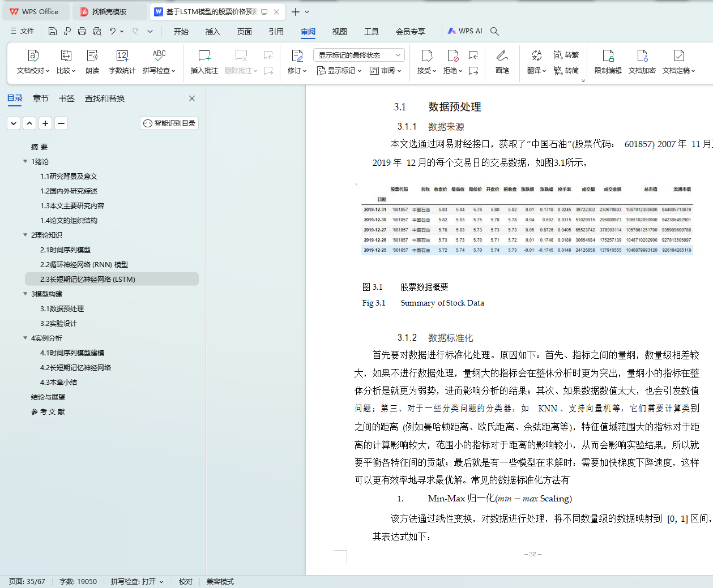The image size is (713, 588).
Task: Jump to 3.2实验设计 in outline
Action: point(58,323)
